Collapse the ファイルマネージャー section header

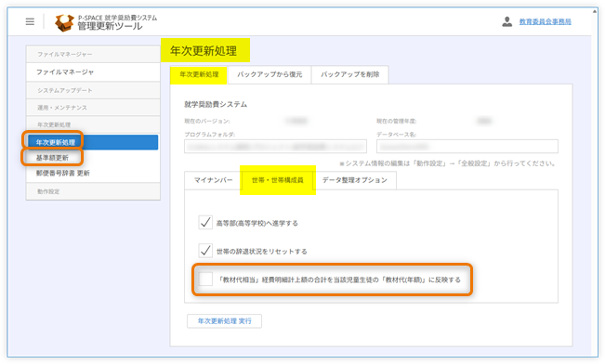[93, 55]
